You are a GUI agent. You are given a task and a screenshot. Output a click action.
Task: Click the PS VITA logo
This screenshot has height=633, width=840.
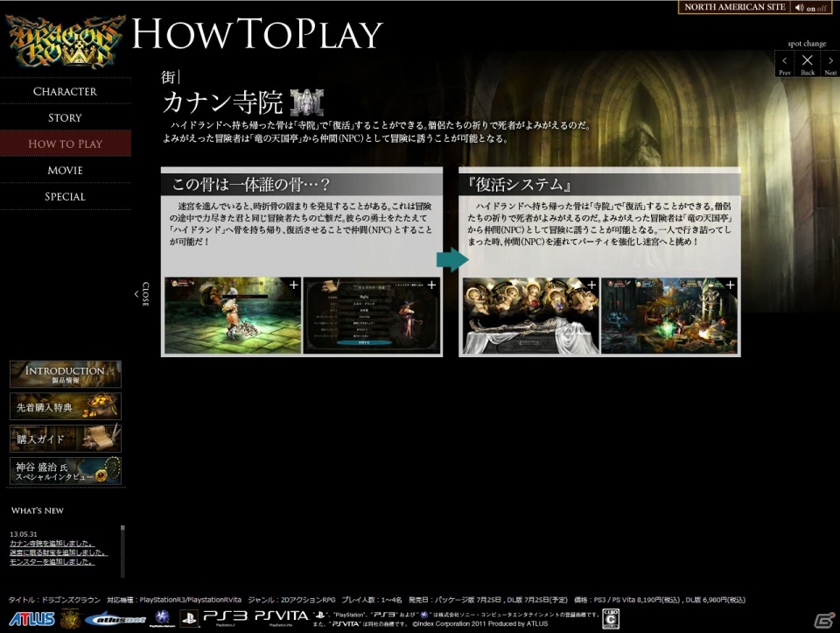coord(281,617)
